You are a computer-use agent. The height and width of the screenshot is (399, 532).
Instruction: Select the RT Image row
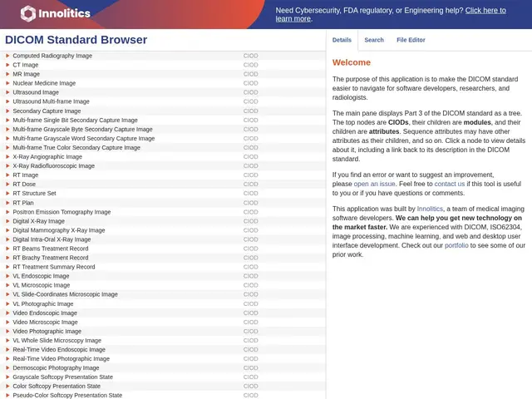163,175
